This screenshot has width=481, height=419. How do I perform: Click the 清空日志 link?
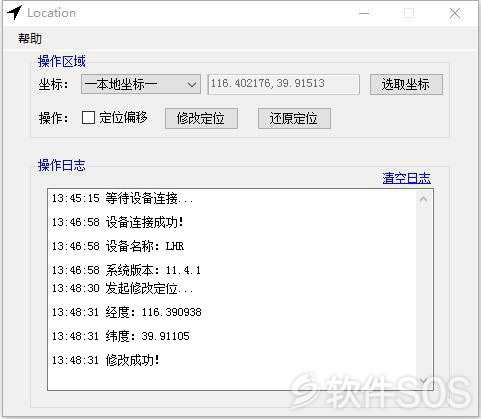[x=406, y=178]
